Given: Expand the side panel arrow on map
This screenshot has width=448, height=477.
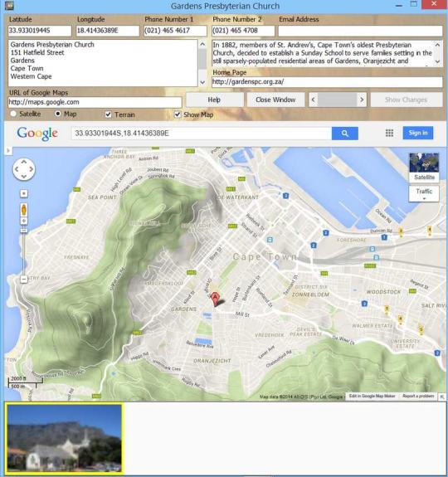Looking at the screenshot, I should point(8,151).
